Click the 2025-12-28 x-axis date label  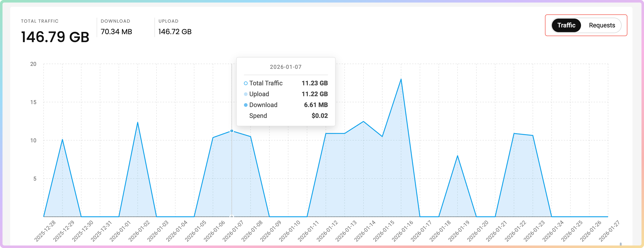click(45, 231)
